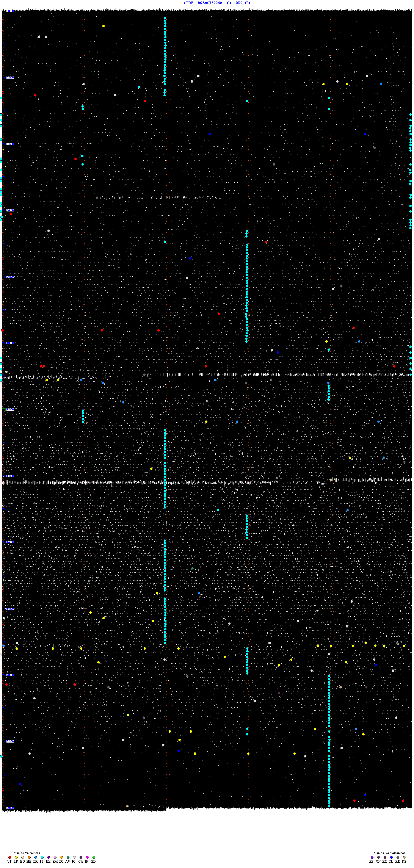Select the (R) indicator in header
The image size is (414, 868).
(248, 3)
